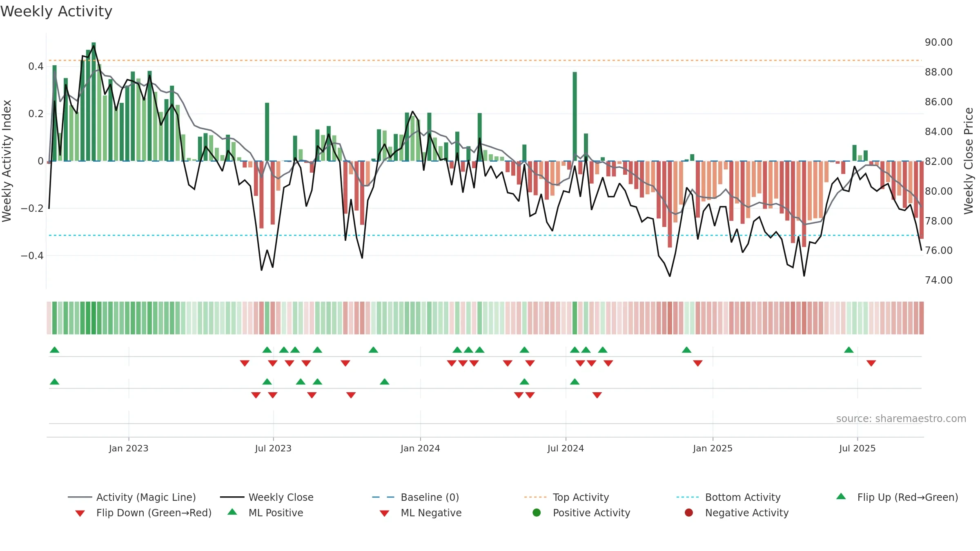Click the rightmost red heatmap cell
This screenshot has height=551, width=980.
(x=922, y=318)
